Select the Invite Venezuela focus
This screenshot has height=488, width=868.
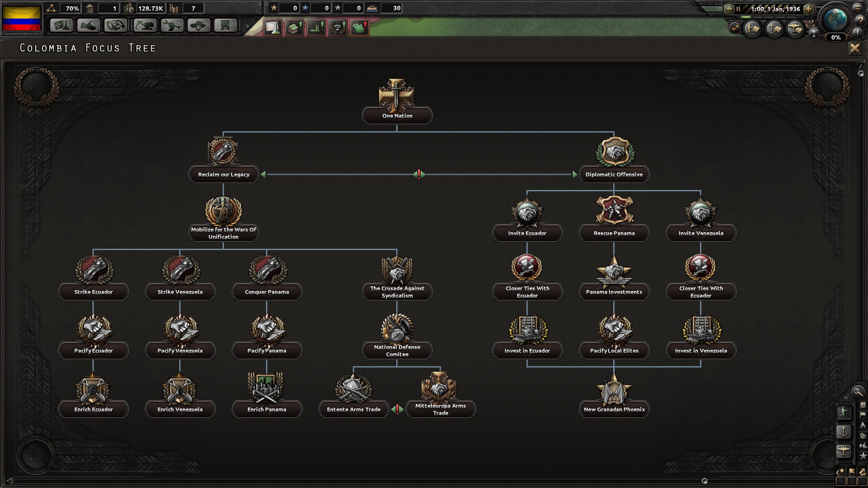701,220
